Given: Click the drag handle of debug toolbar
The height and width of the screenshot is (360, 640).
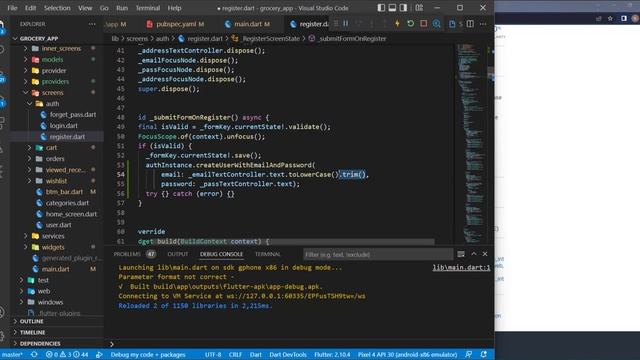Looking at the screenshot, I should [336, 24].
